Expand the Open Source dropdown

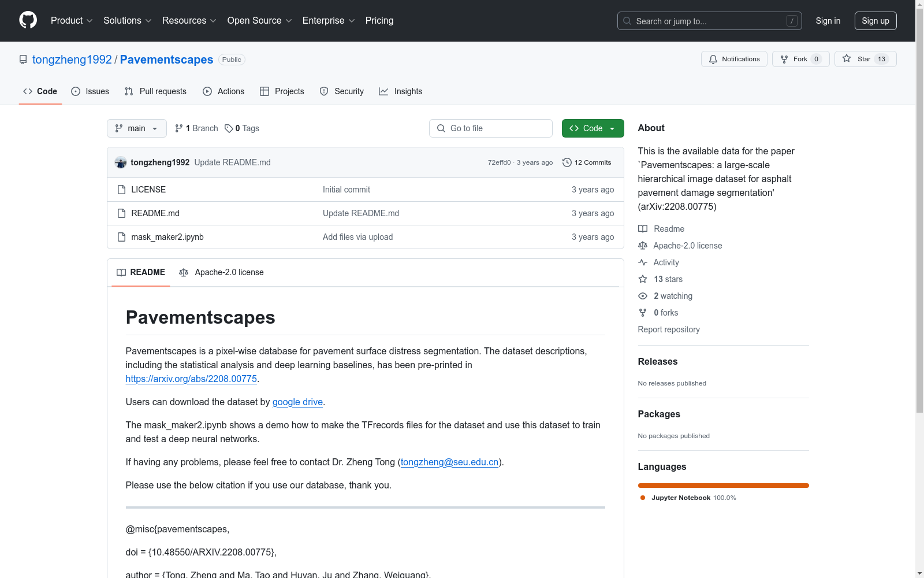pyautogui.click(x=260, y=20)
